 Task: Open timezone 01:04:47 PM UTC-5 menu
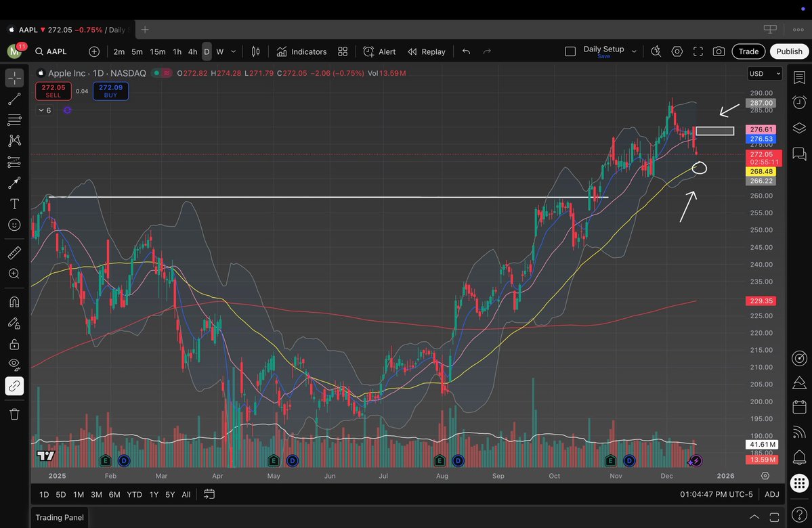717,494
